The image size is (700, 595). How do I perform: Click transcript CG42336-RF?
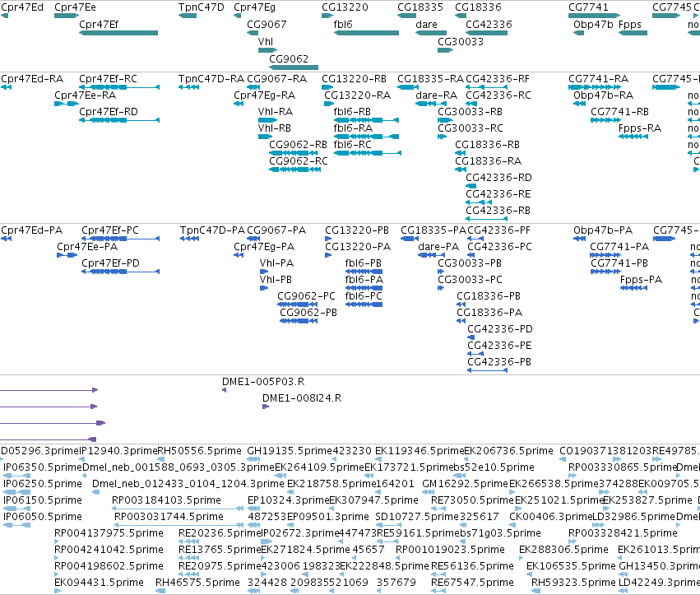tap(487, 87)
